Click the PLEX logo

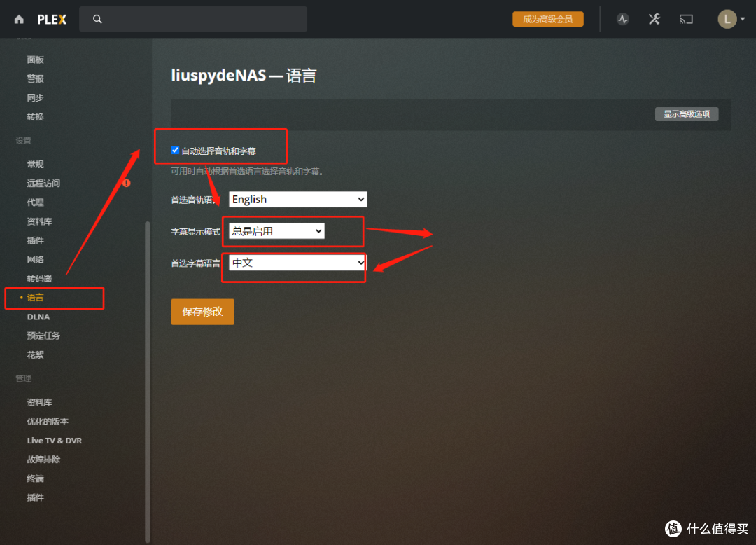52,20
